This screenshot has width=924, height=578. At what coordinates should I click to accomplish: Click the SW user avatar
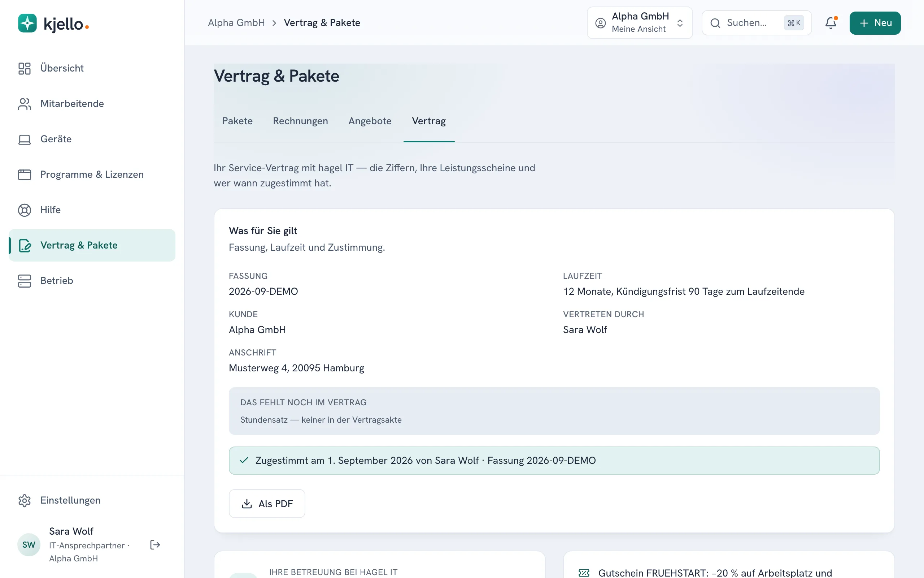pyautogui.click(x=29, y=545)
